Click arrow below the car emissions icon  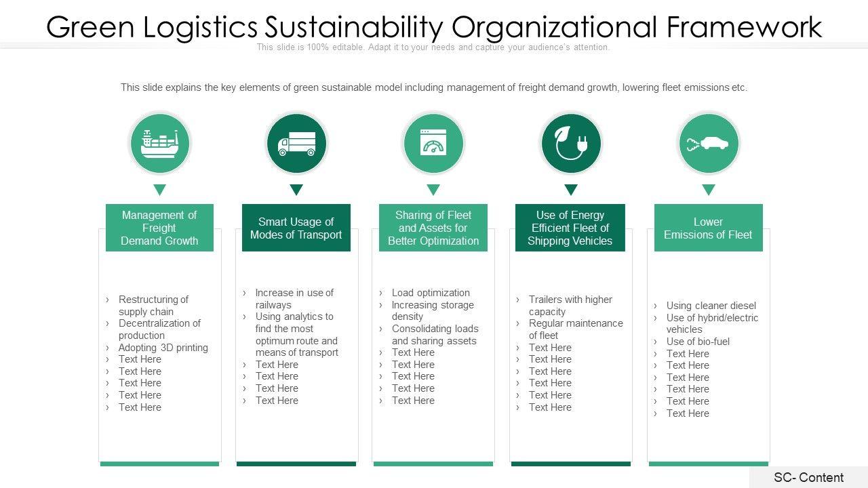[708, 190]
